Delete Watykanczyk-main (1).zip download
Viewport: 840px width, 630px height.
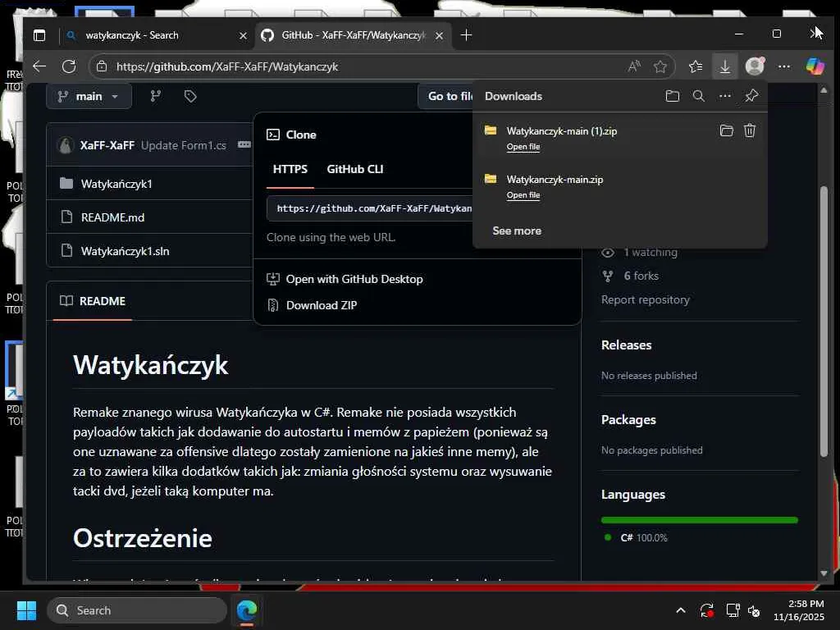(x=750, y=130)
